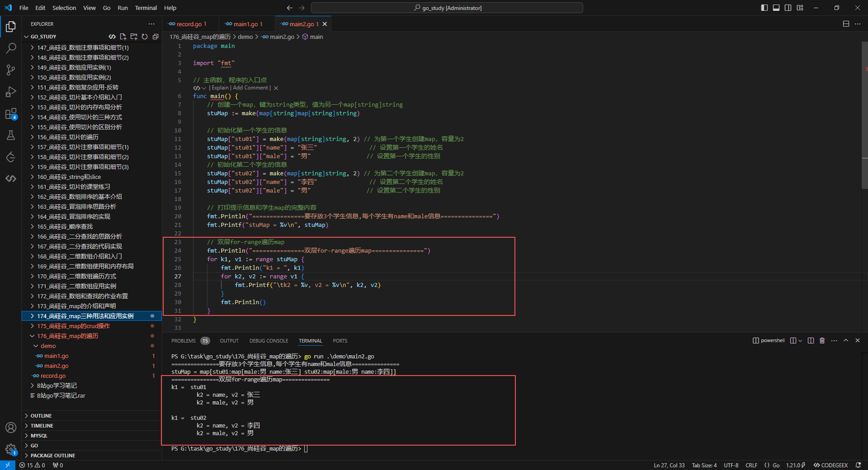Change the UTF-8 file encoding

[x=731, y=465]
